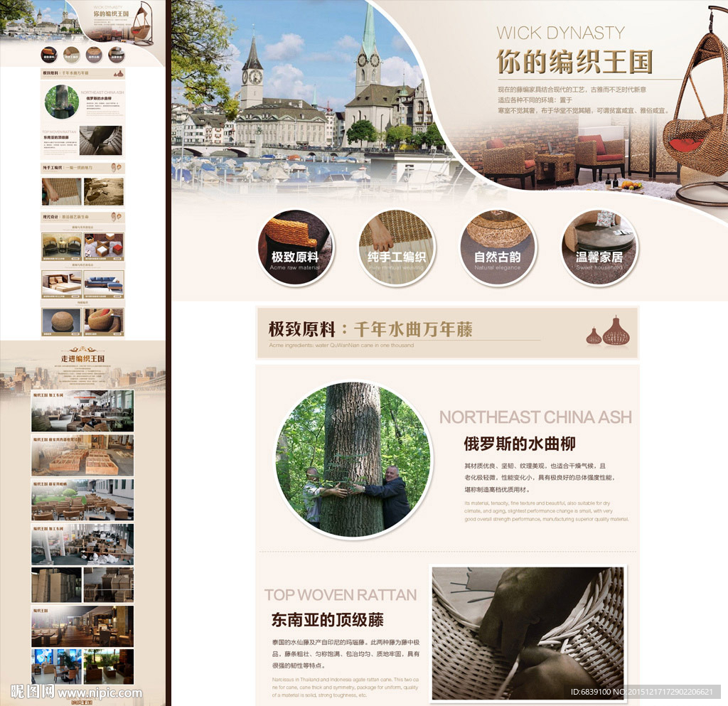Click the 极致原料 section header banner

[x=446, y=333]
